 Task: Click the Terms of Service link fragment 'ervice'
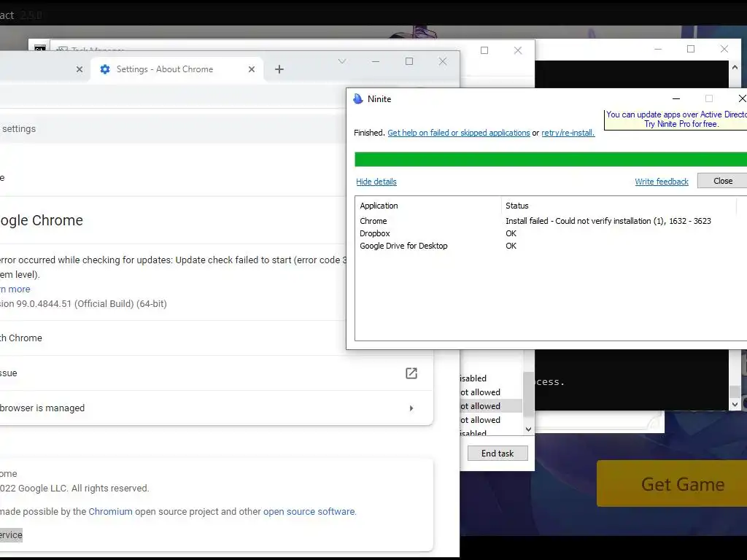(11, 534)
